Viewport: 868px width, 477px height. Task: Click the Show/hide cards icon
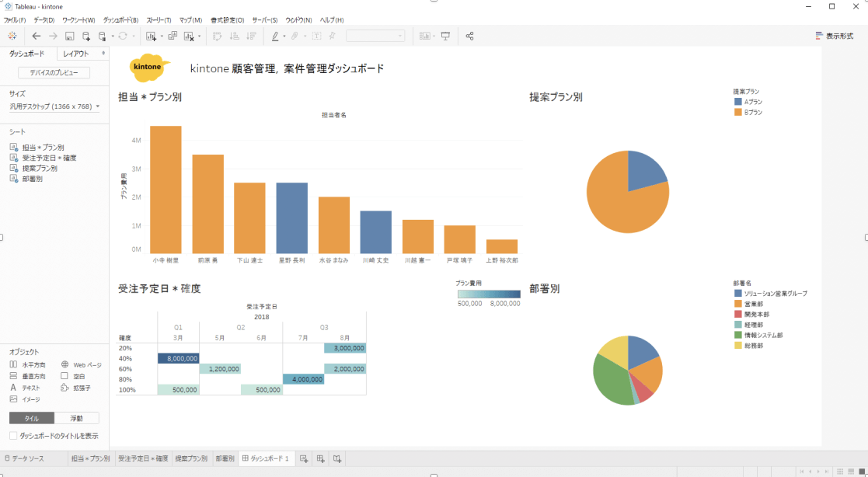coord(425,36)
